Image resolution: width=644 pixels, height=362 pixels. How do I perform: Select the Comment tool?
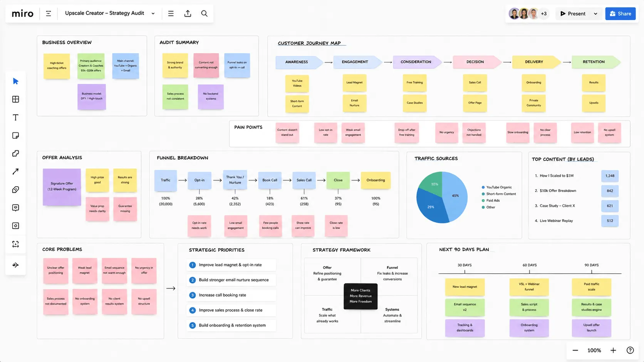pyautogui.click(x=15, y=208)
